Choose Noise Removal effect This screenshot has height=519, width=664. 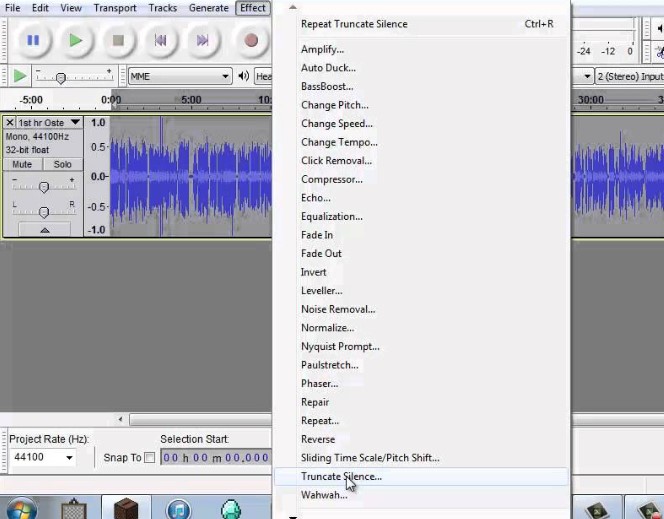tap(338, 310)
